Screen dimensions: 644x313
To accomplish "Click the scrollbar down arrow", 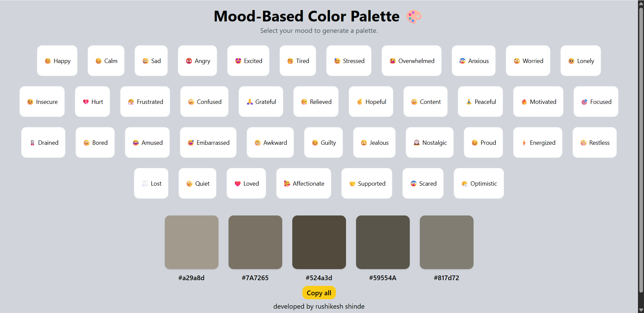I will pos(641,310).
